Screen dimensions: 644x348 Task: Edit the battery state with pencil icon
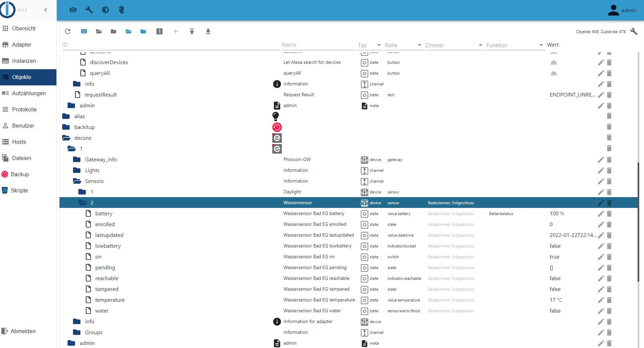point(601,214)
